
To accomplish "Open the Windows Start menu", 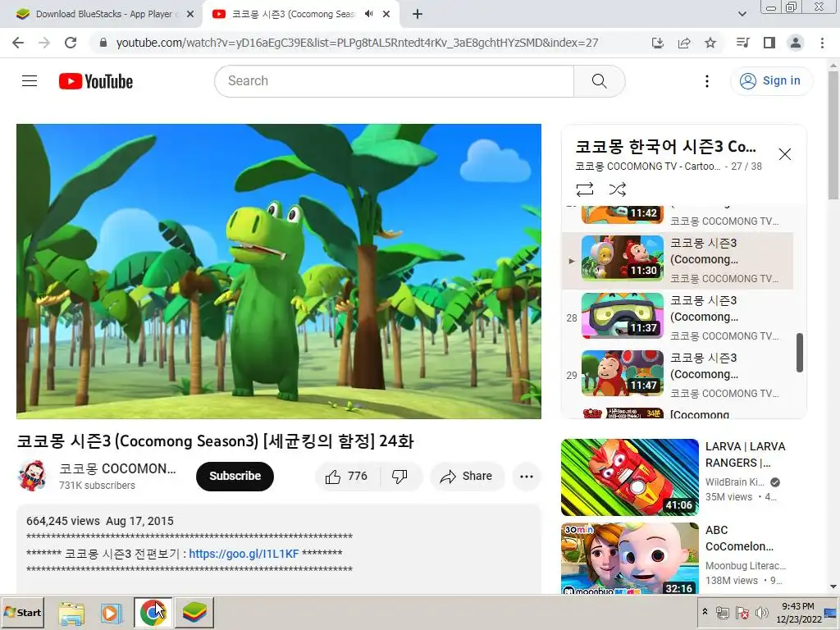I will click(22, 612).
